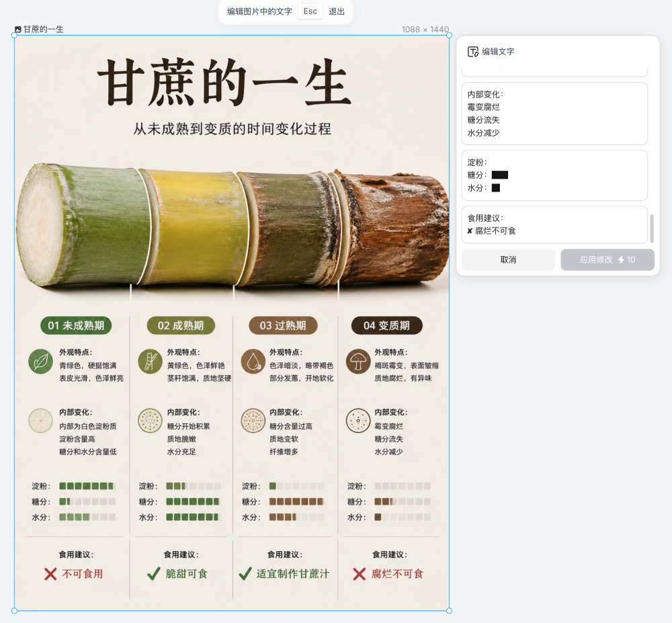The image size is (672, 623).
Task: Click the water drop icon under 过熟期
Action: (253, 361)
